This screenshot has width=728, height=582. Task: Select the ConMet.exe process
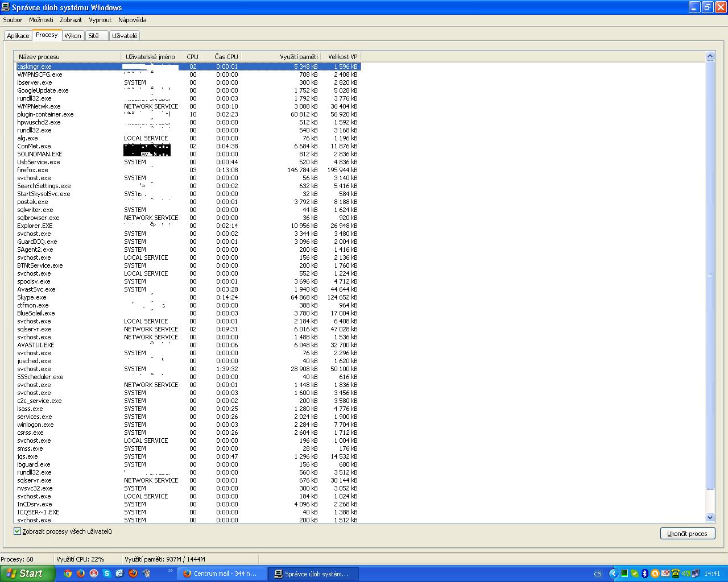pyautogui.click(x=188, y=146)
